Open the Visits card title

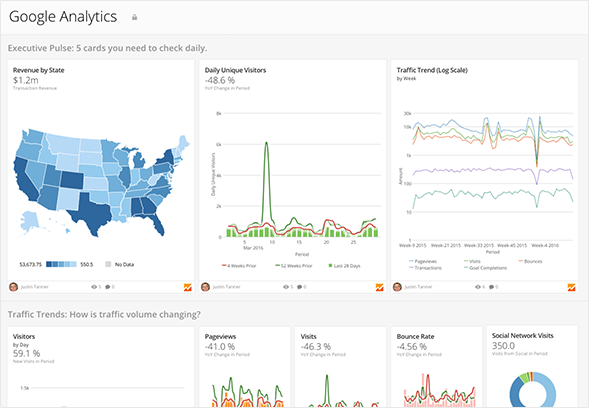point(309,337)
